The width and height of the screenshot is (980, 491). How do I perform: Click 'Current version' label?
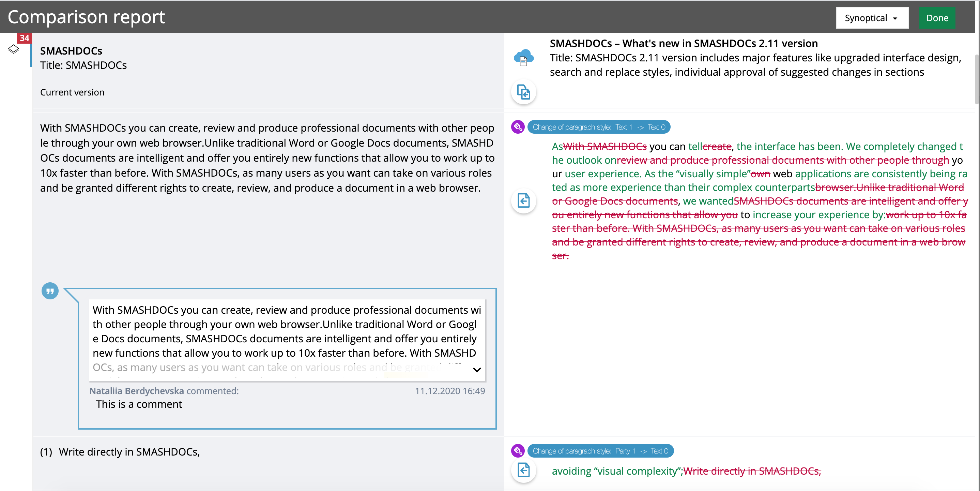point(72,92)
